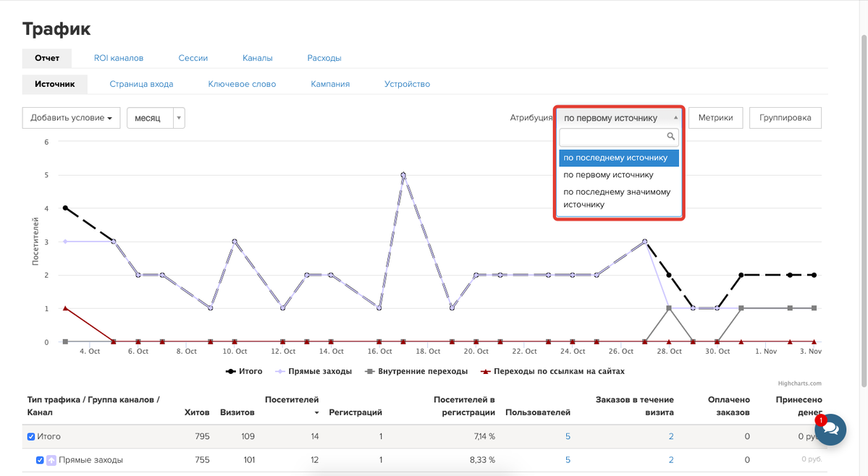The image size is (868, 476).
Task: Uncheck the Прямые заходы row checkbox
Action: click(x=40, y=460)
